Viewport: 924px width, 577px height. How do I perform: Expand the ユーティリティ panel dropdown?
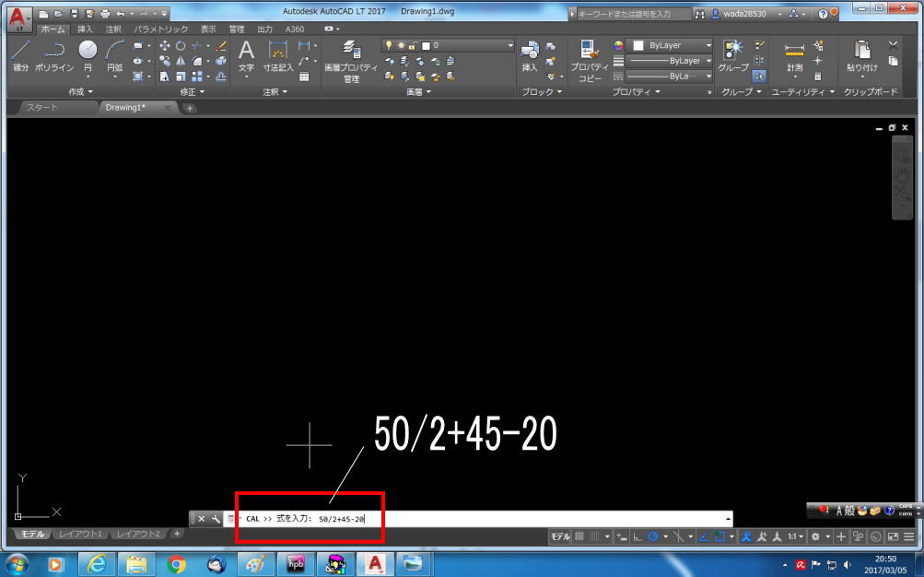pos(802,91)
